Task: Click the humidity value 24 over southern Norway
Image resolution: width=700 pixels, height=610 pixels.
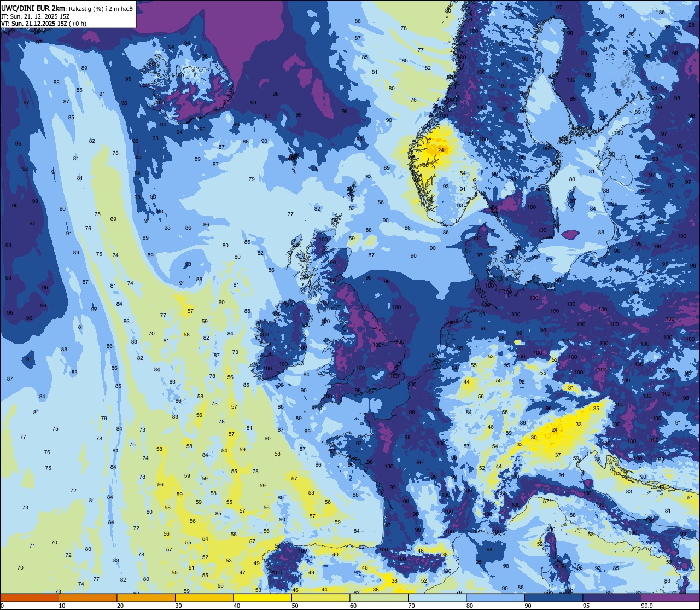Action: coord(441,149)
